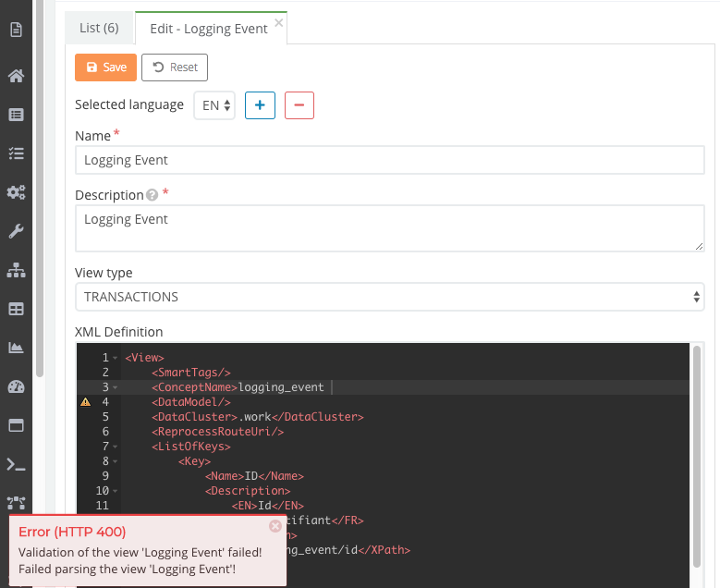Open the gears configuration sidebar icon
The image size is (720, 588).
pyautogui.click(x=16, y=192)
